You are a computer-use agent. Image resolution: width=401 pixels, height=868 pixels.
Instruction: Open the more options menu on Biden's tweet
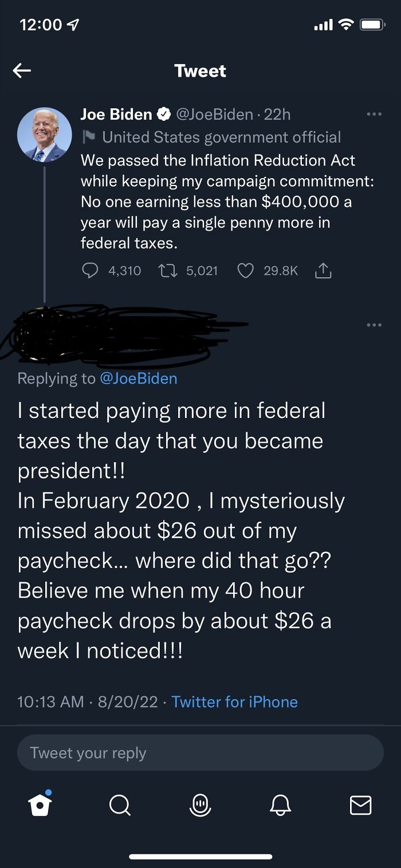tap(374, 114)
